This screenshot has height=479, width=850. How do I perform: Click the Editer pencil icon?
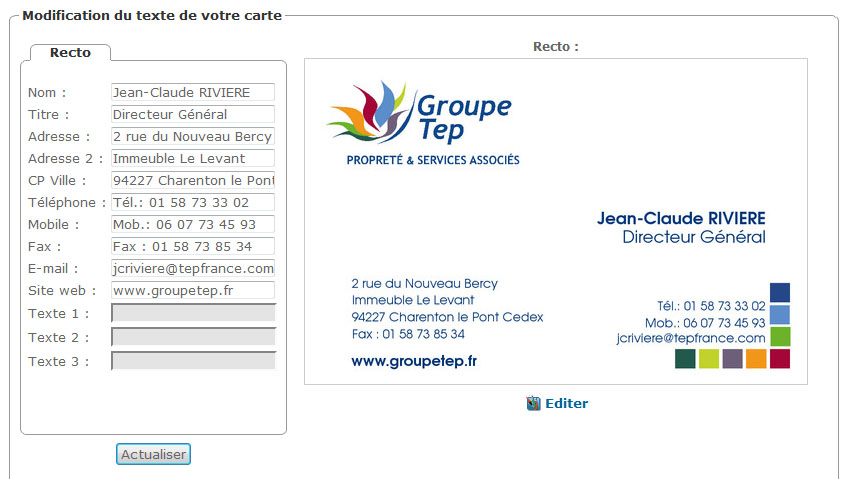[533, 403]
